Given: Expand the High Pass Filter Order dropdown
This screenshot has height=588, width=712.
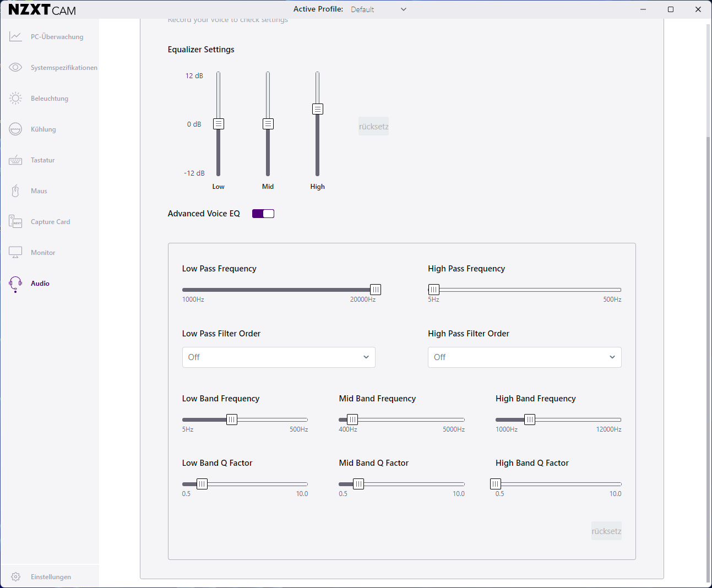Looking at the screenshot, I should (x=524, y=357).
